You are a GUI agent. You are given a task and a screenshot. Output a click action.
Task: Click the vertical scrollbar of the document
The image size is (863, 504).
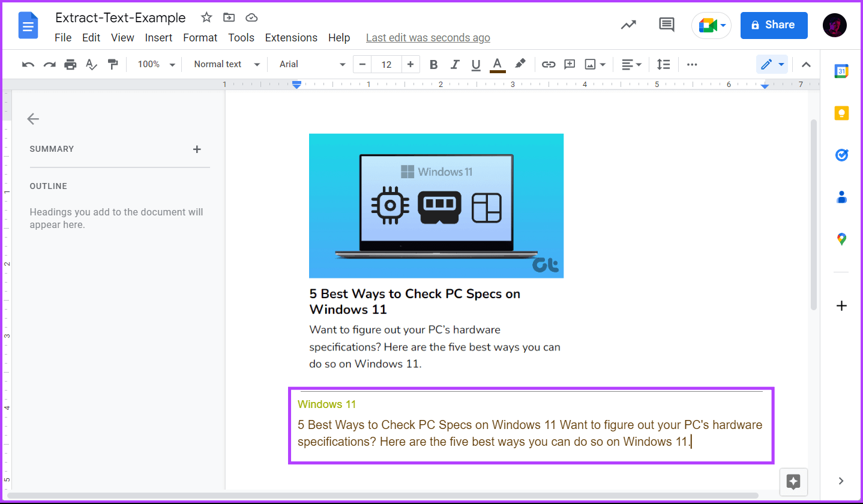[x=814, y=214]
